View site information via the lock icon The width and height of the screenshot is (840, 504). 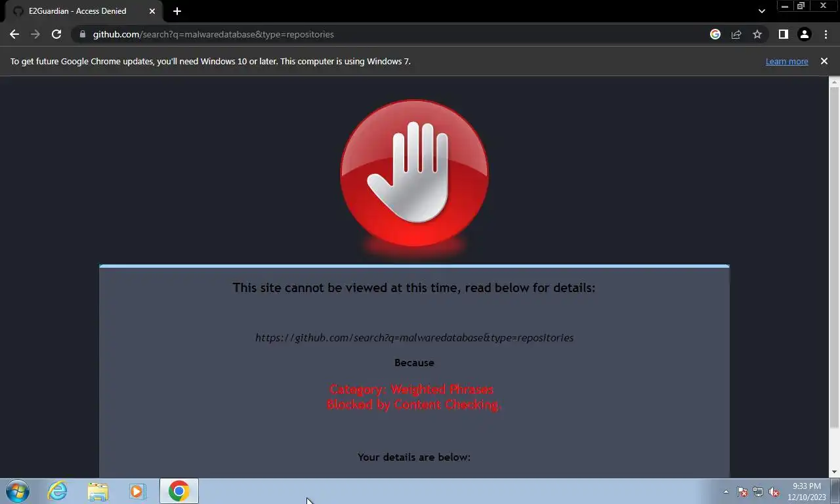(x=82, y=34)
